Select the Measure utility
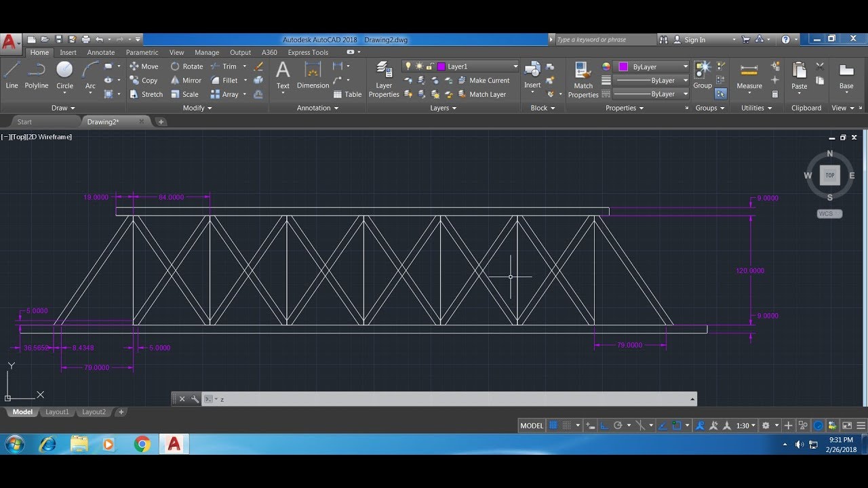This screenshot has height=488, width=868. 749,76
